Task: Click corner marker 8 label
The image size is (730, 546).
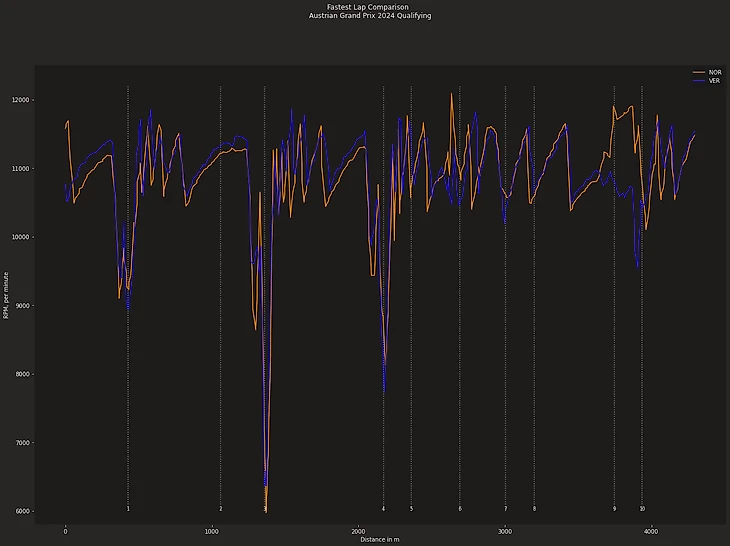Action: click(x=534, y=509)
